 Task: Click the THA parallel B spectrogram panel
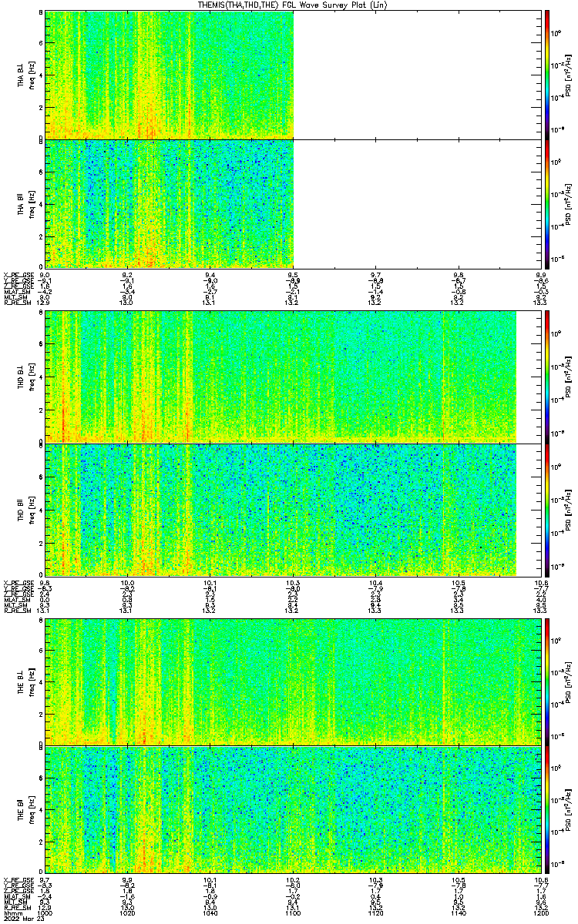tap(169, 203)
